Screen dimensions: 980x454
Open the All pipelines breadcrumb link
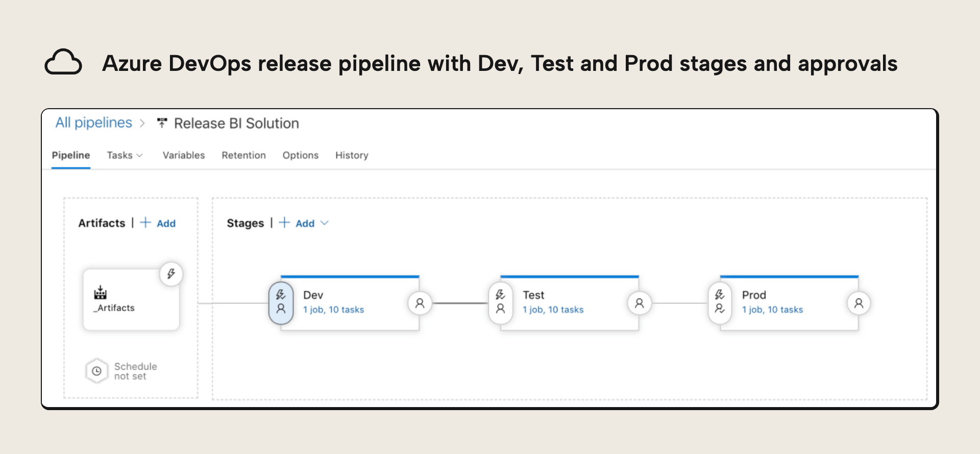point(93,123)
